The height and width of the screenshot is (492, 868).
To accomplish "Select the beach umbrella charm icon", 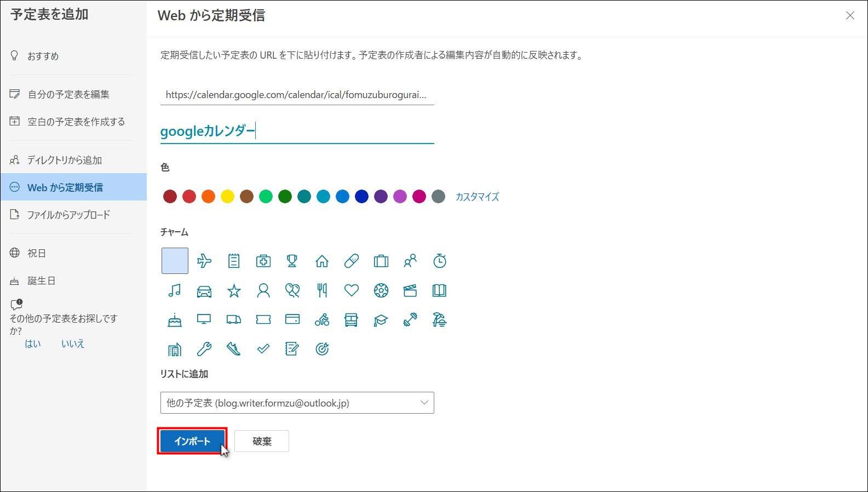I will click(x=440, y=320).
